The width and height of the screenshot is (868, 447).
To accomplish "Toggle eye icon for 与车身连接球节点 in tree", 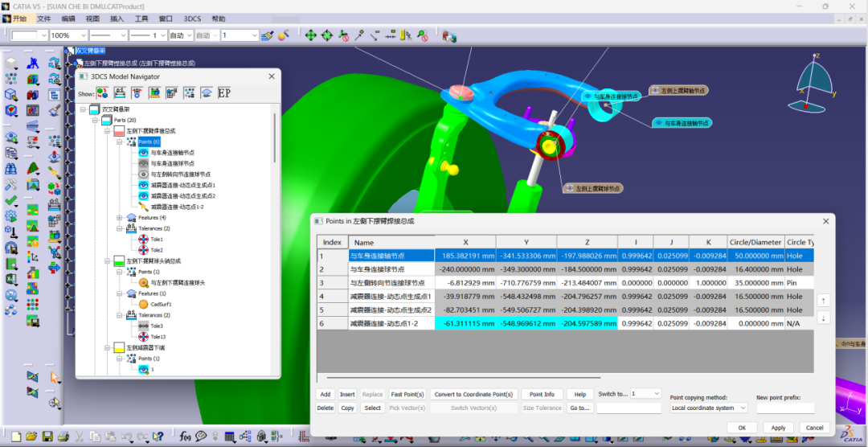I will (x=143, y=163).
